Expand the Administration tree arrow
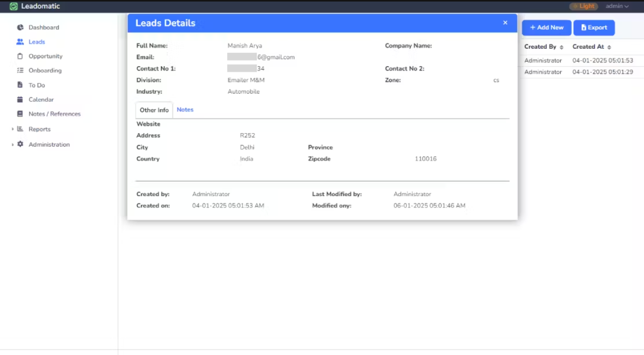Screen dimensions: 644x355 (x=13, y=144)
